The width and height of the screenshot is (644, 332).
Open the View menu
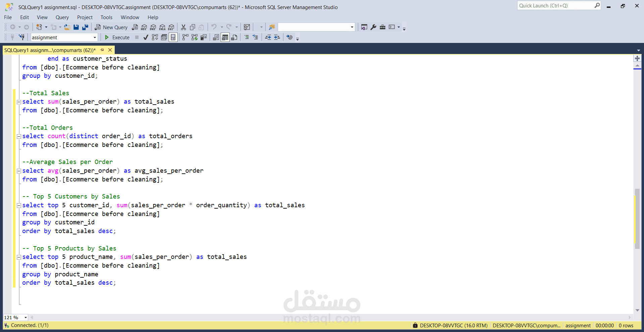tap(42, 17)
